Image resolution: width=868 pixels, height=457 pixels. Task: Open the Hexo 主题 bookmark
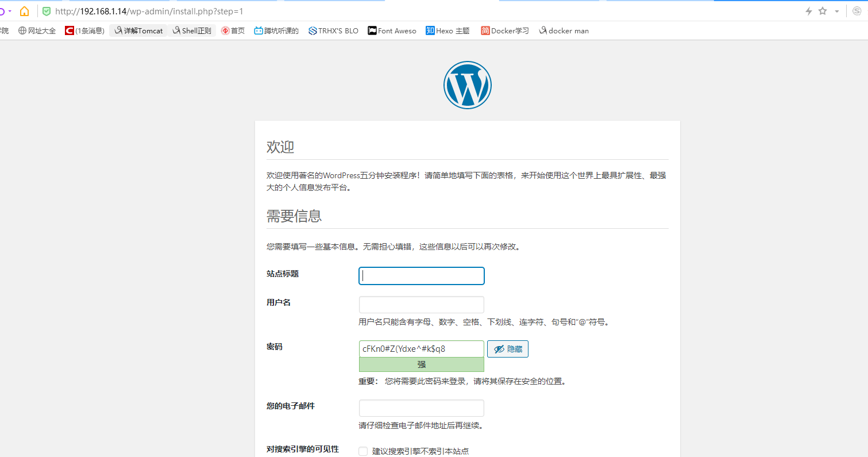pyautogui.click(x=448, y=30)
